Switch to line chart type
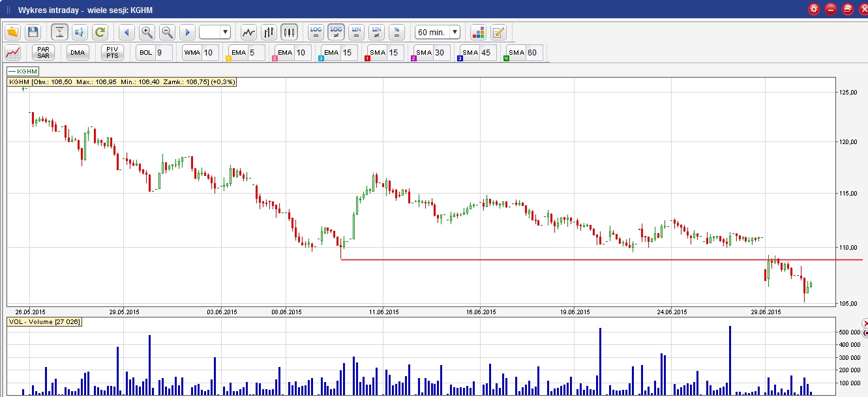868x397 pixels. [248, 32]
